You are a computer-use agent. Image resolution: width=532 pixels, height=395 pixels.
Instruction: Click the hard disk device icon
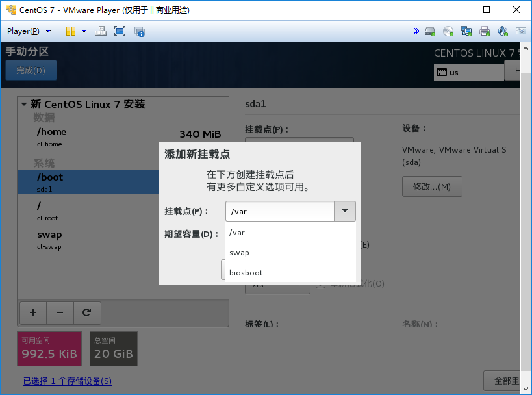tap(430, 32)
